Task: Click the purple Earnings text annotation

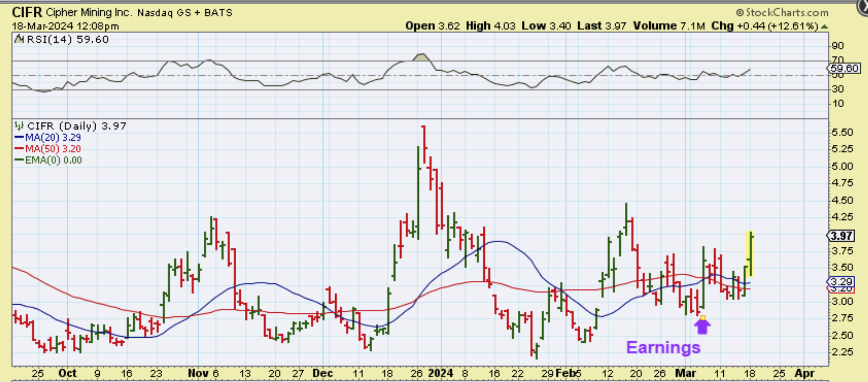Action: click(x=663, y=348)
